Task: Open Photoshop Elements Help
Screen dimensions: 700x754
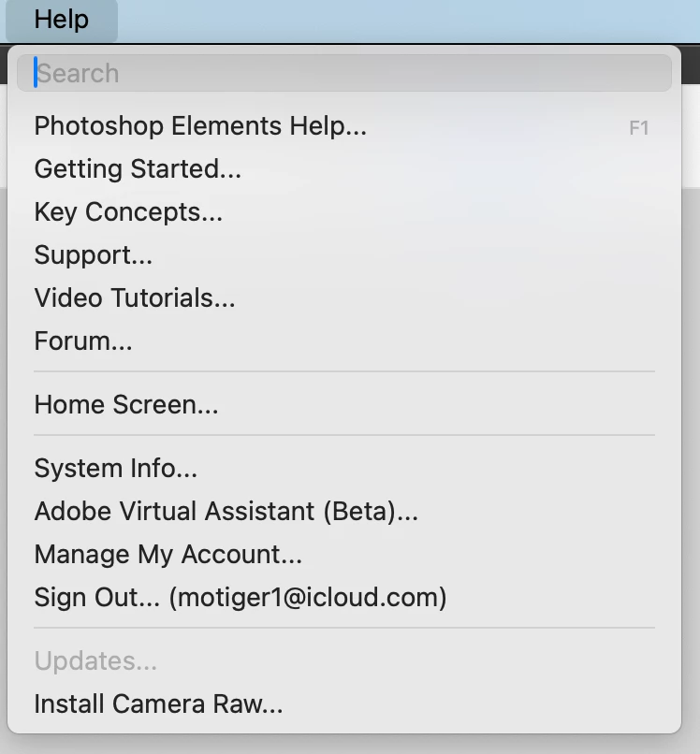Action: pyautogui.click(x=344, y=126)
